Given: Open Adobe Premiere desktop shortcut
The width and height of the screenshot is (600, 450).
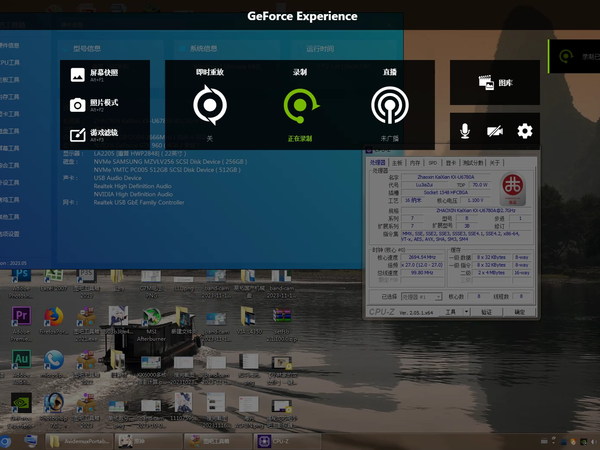Looking at the screenshot, I should (21, 324).
